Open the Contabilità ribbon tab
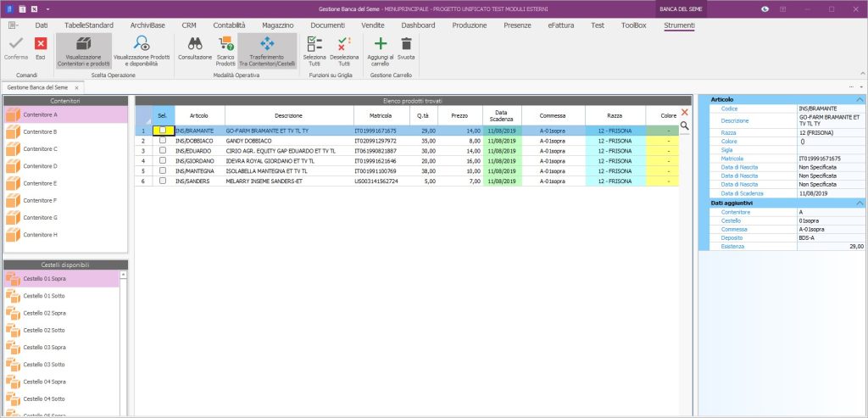 click(229, 25)
